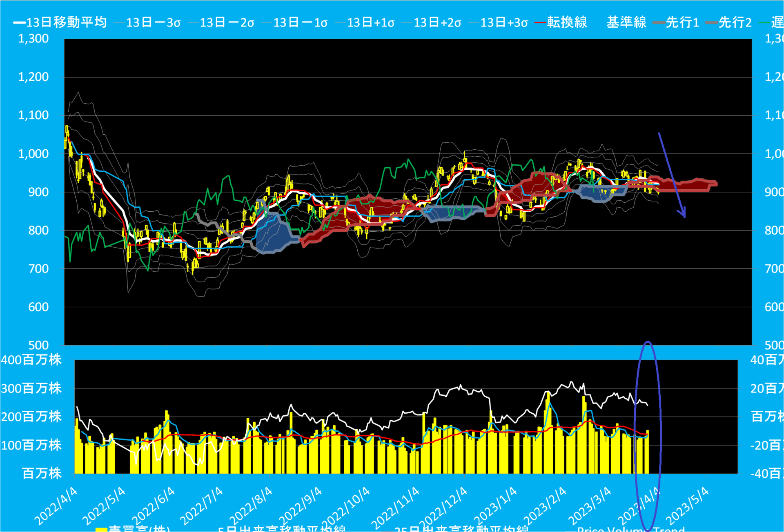
Task: Click the 1,000 price axis label
Action: 33,154
